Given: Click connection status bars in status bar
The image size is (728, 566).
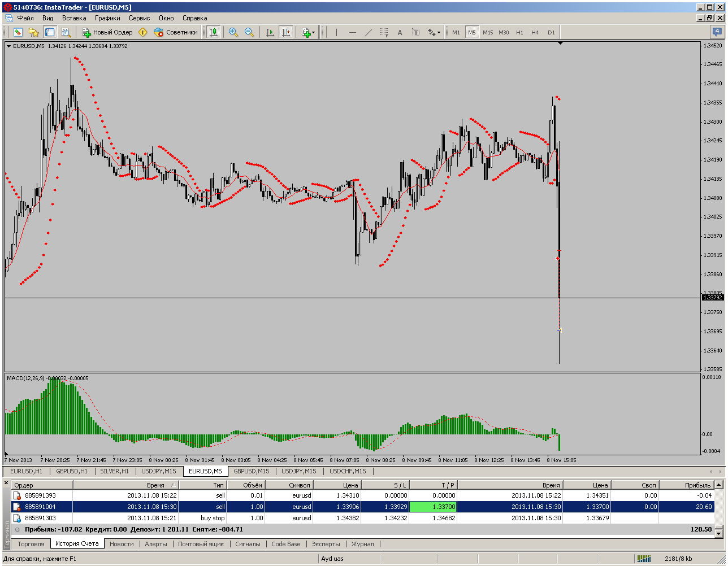Looking at the screenshot, I should point(644,559).
